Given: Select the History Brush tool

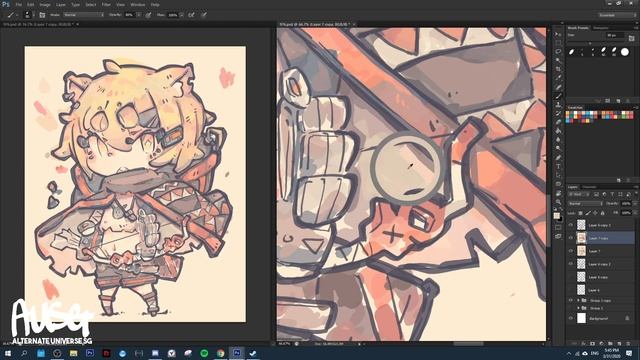Looking at the screenshot, I should tap(558, 113).
